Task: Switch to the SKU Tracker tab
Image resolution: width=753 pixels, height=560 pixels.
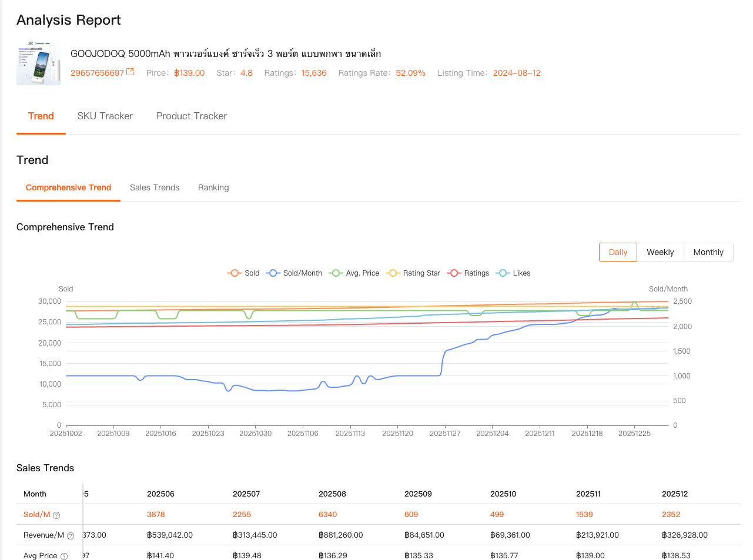Action: coord(105,116)
